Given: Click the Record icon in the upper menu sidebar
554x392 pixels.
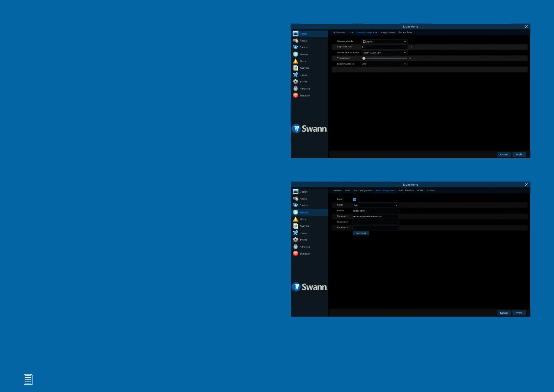Looking at the screenshot, I should [x=295, y=40].
